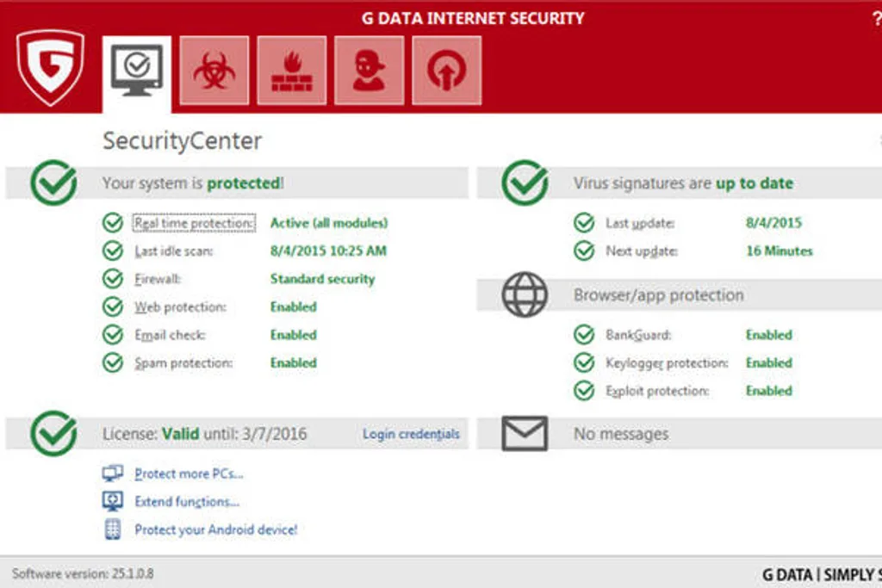The image size is (882, 588).
Task: Click Enabled value for Spam protection
Action: tap(294, 363)
